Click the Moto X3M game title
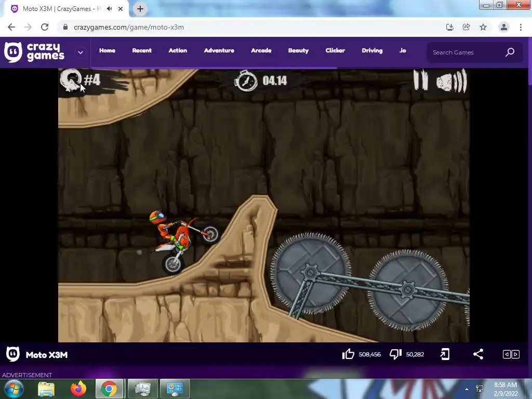532x399 pixels. click(47, 355)
